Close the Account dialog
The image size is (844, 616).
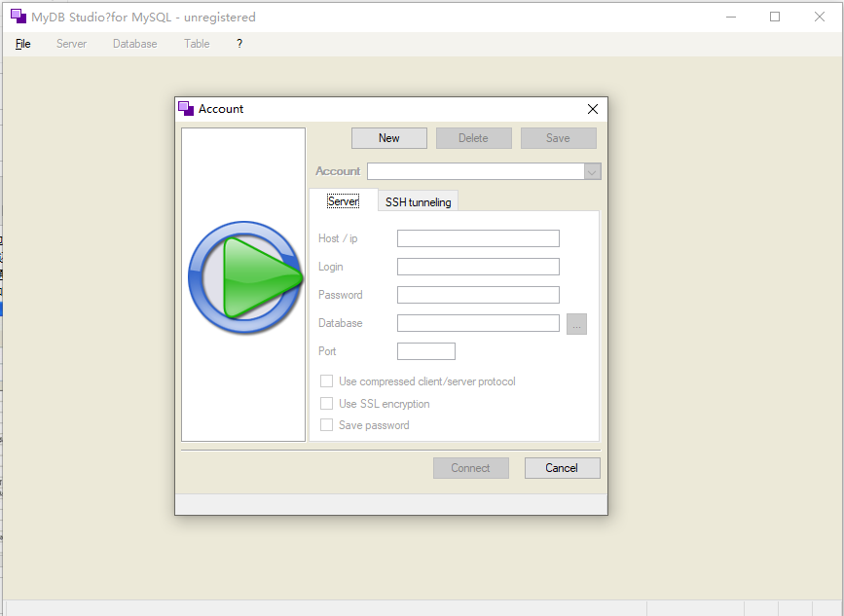coord(593,109)
